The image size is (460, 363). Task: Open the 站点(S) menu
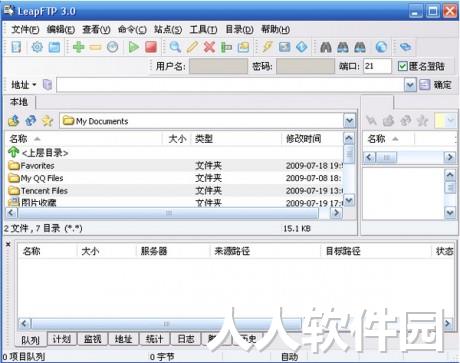168,30
